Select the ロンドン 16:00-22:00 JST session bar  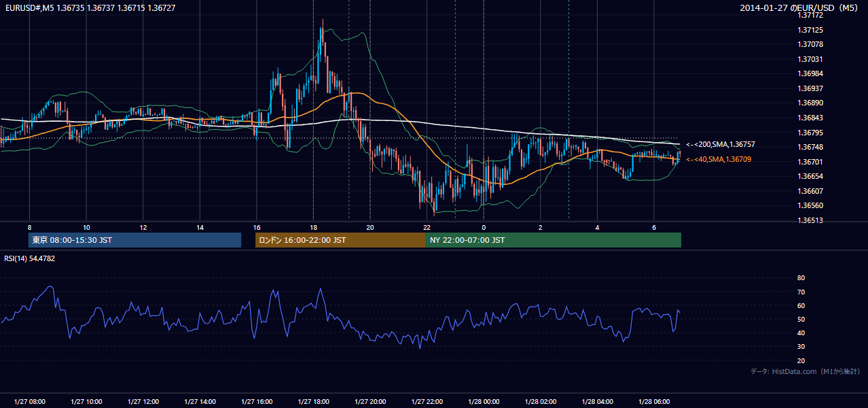click(x=340, y=240)
